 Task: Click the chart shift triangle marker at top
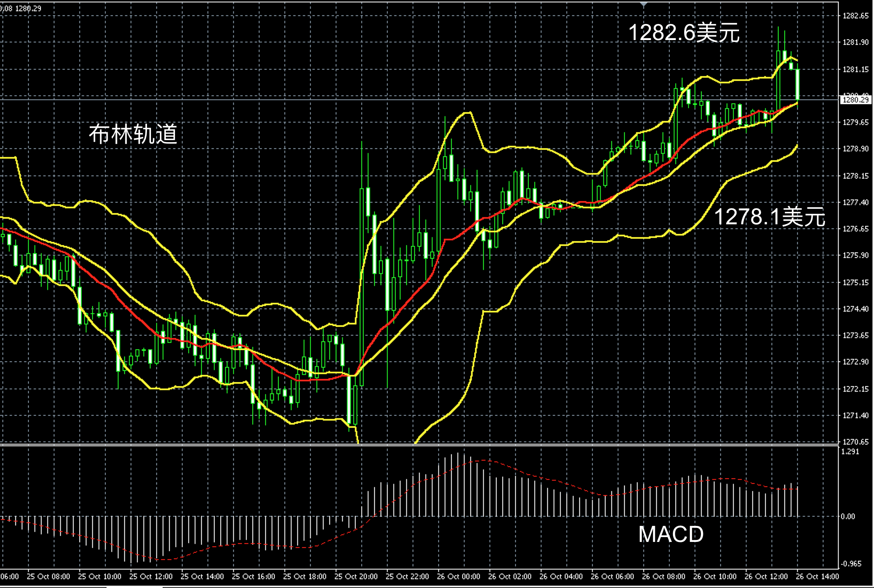(644, 4)
